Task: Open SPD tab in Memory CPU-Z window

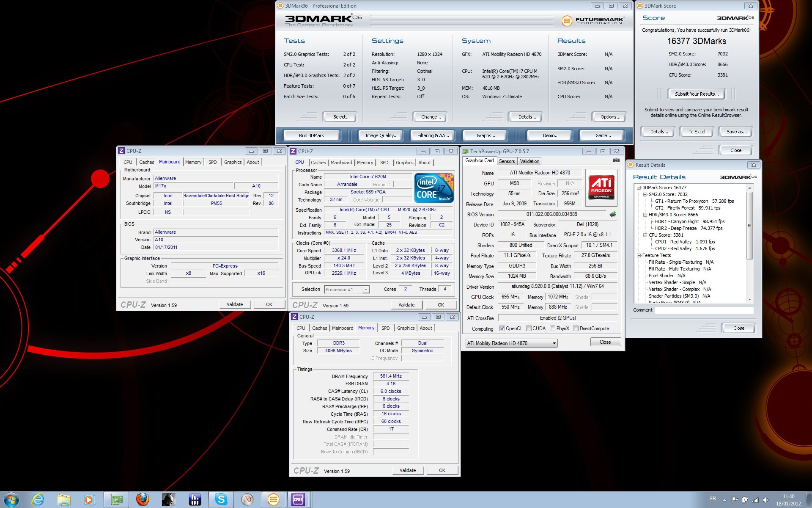Action: [385, 328]
